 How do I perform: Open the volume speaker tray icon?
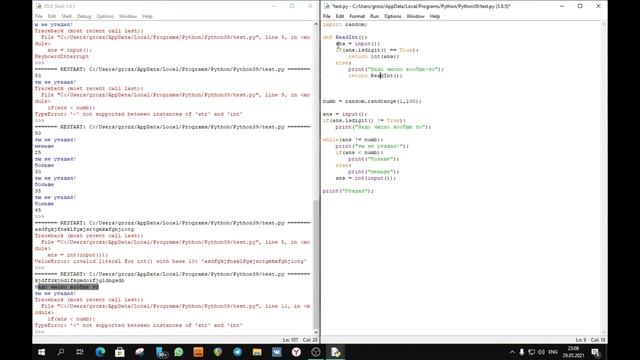(x=541, y=352)
